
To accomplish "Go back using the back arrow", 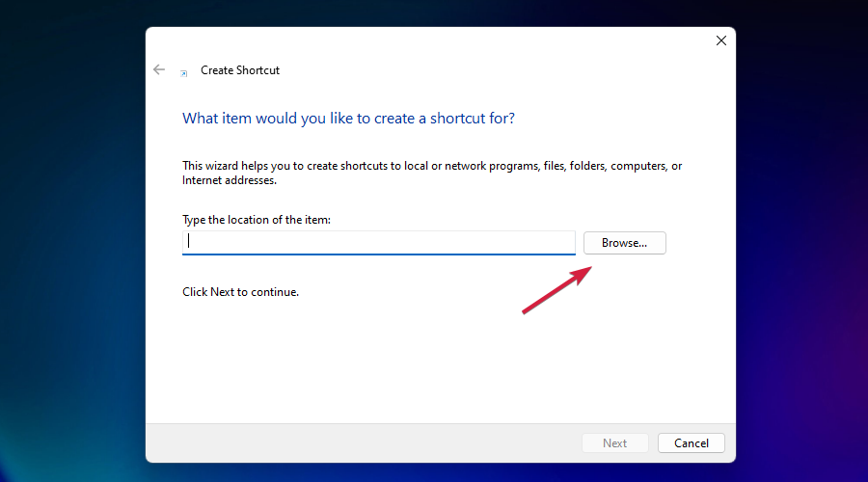I will [x=159, y=69].
